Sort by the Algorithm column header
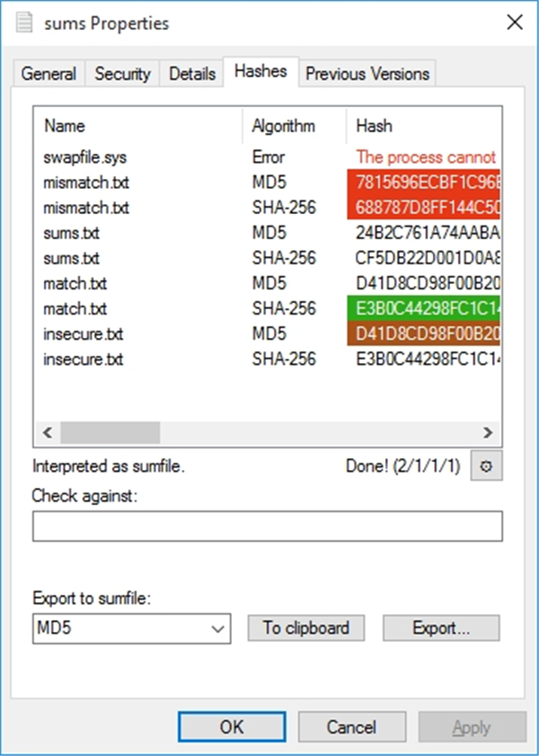Image resolution: width=539 pixels, height=756 pixels. (283, 126)
